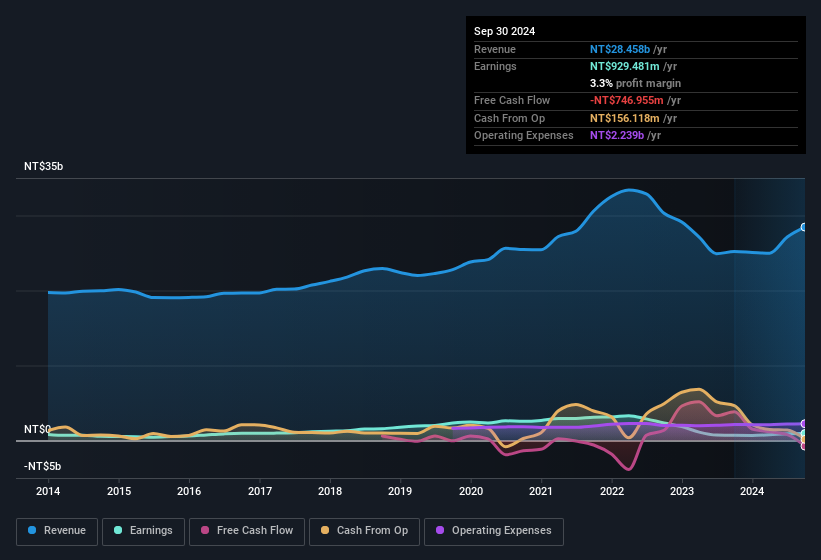Click the NT$2.239b operating expenses value
Image resolution: width=821 pixels, height=560 pixels.
pyautogui.click(x=617, y=135)
